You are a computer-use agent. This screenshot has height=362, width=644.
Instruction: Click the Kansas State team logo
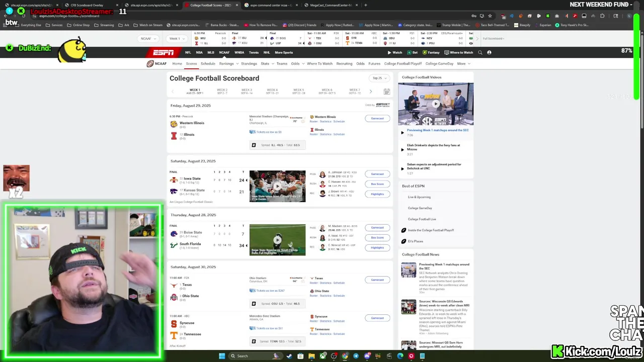[x=174, y=192]
